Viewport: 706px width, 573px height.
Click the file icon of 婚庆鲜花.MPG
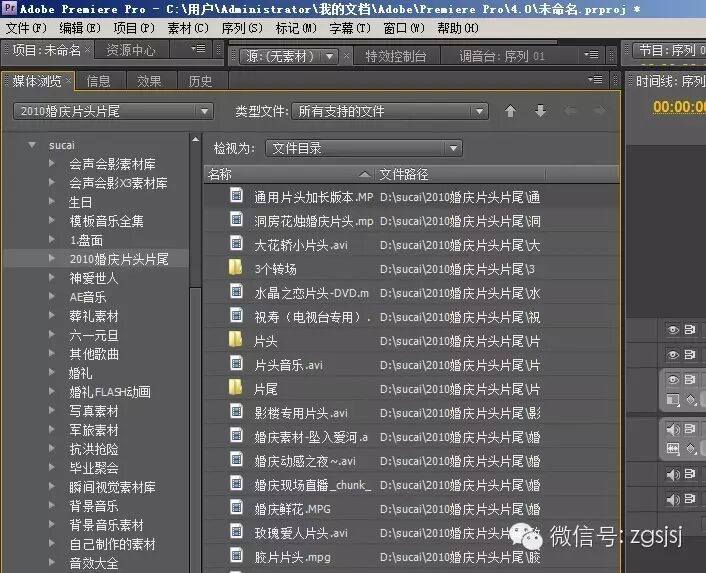236,508
